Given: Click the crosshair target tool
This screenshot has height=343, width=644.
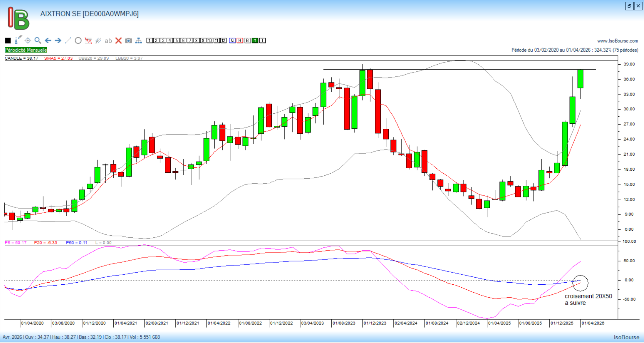Looking at the screenshot, I should (x=28, y=41).
